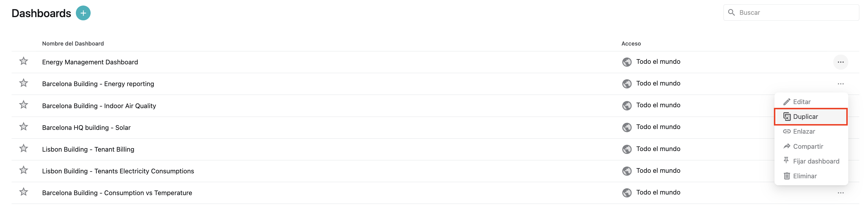This screenshot has height=207, width=868.
Task: Star the Barcelona HQ building - Solar row
Action: pyautogui.click(x=23, y=127)
